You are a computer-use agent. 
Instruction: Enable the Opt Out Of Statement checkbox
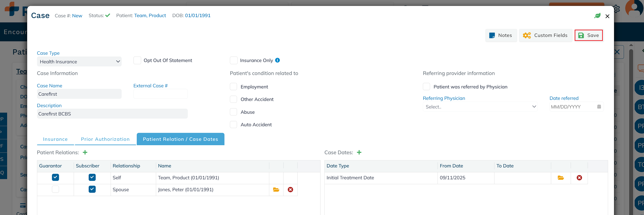(137, 60)
